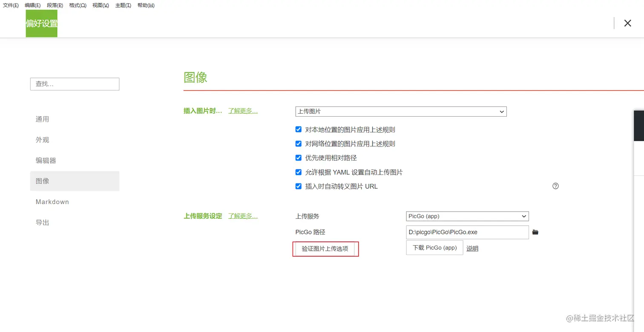
Task: Click the 下载 PicGo (app) button
Action: tap(434, 248)
